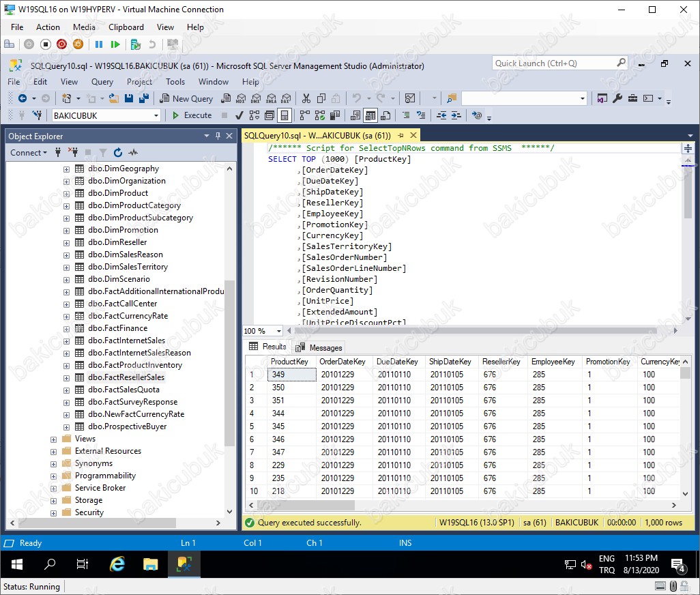The width and height of the screenshot is (700, 595).
Task: Toggle the pin on the SQLQuery10.sql tab
Action: pyautogui.click(x=400, y=135)
